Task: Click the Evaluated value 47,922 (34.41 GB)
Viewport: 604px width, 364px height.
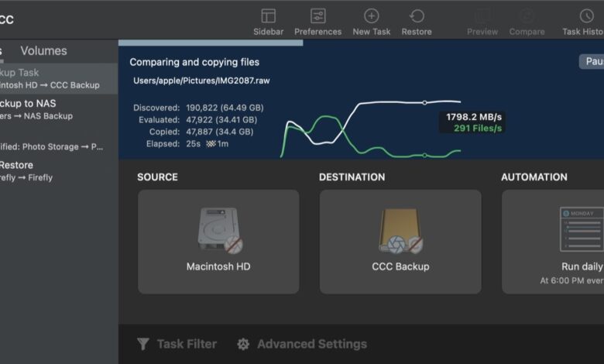Action: (221, 120)
